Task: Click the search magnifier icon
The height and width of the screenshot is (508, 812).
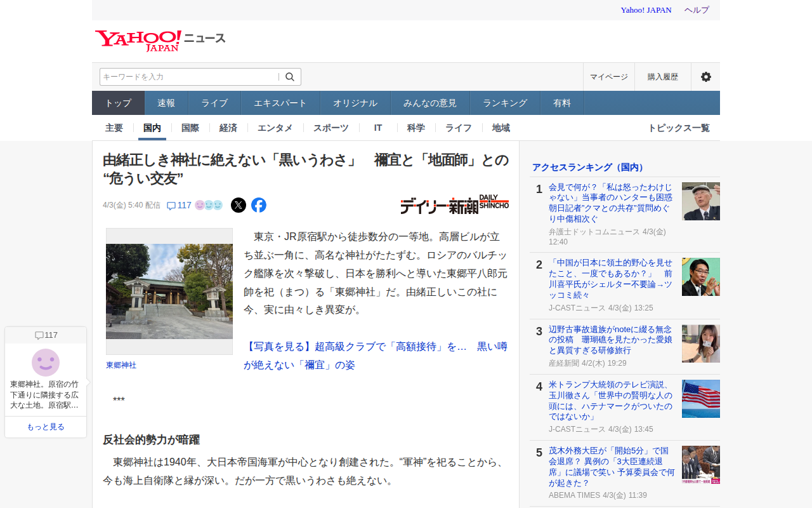Action: (x=290, y=77)
